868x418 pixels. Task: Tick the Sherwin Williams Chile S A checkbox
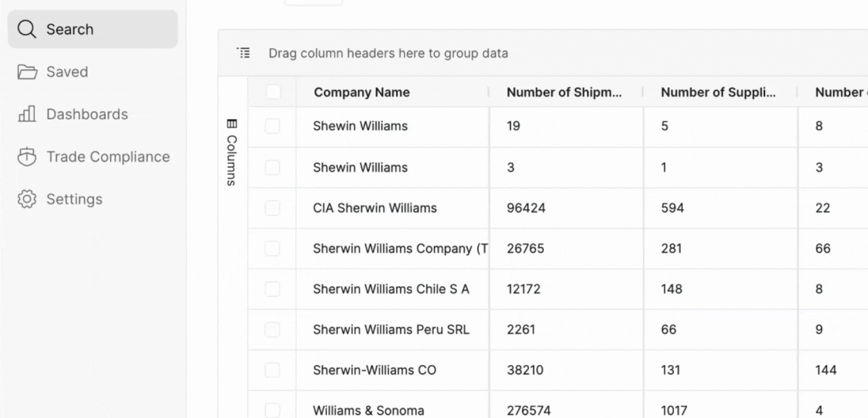pyautogui.click(x=273, y=290)
